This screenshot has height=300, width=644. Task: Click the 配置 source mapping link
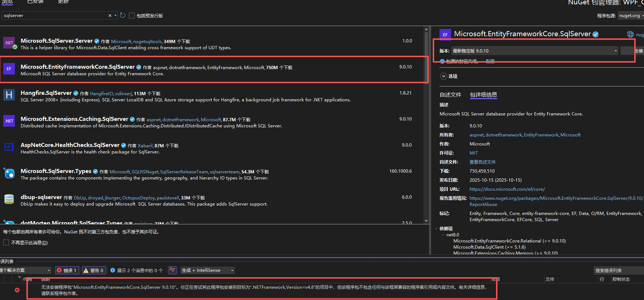click(490, 61)
